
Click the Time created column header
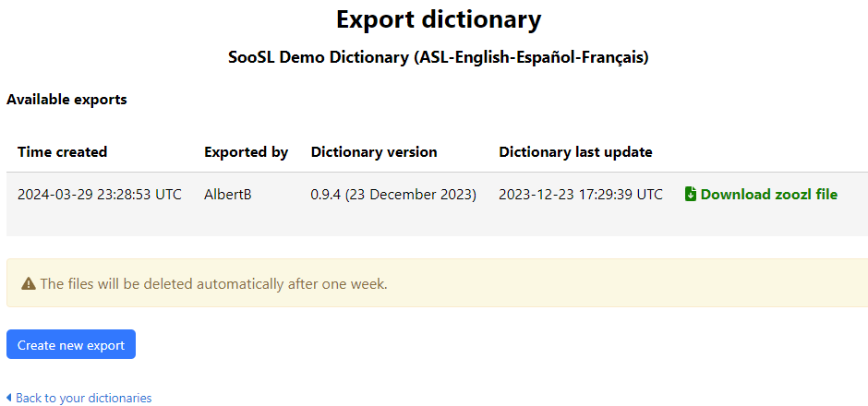click(x=63, y=152)
